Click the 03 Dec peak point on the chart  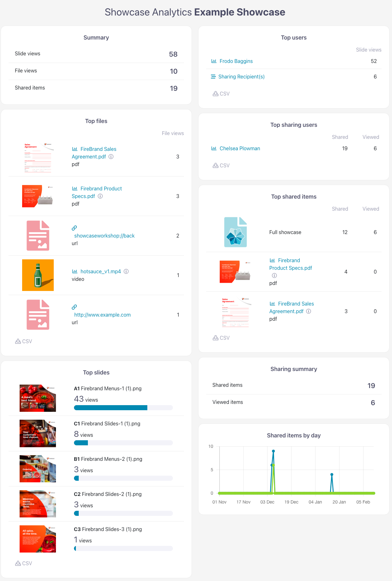coord(273,451)
